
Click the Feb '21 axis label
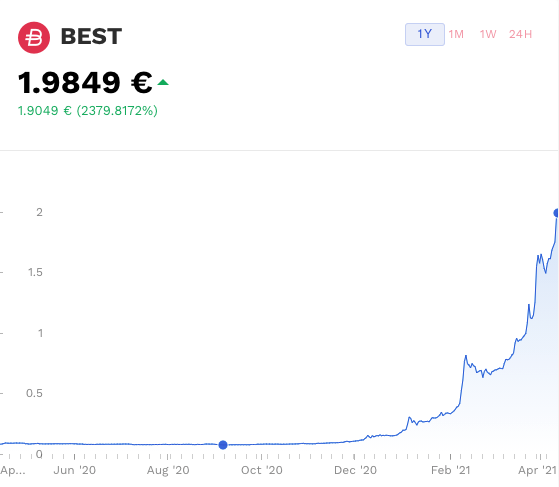point(451,470)
